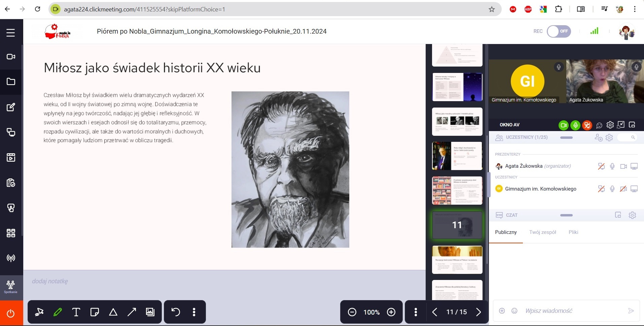Toggle Agata Żukowska's chat permission icon

coord(601,166)
